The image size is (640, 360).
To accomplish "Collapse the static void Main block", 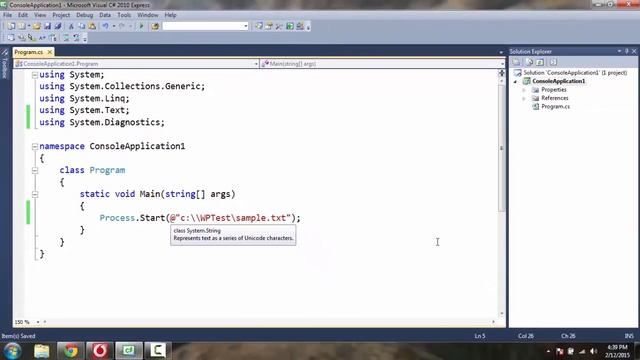I will [35, 194].
